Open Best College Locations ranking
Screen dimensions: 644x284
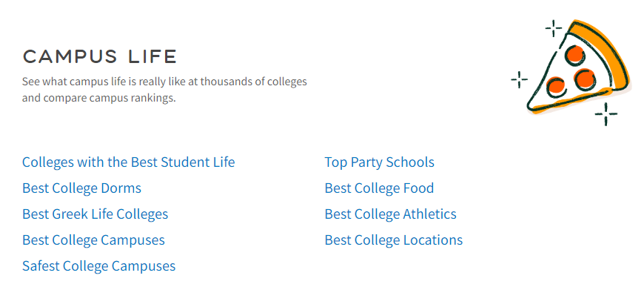394,240
